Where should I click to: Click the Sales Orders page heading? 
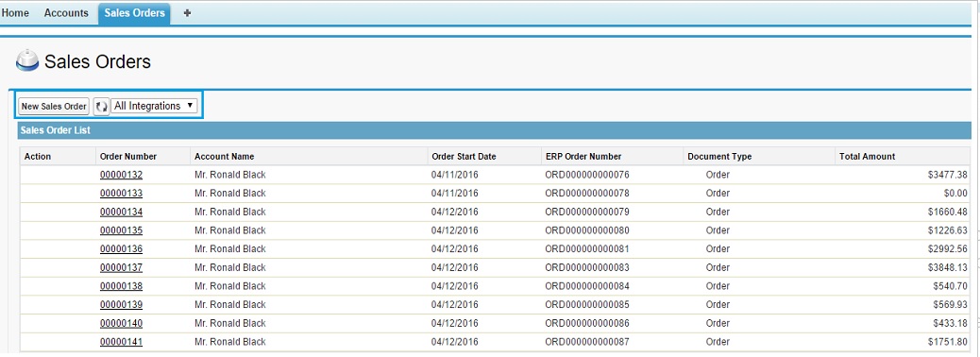pyautogui.click(x=97, y=61)
